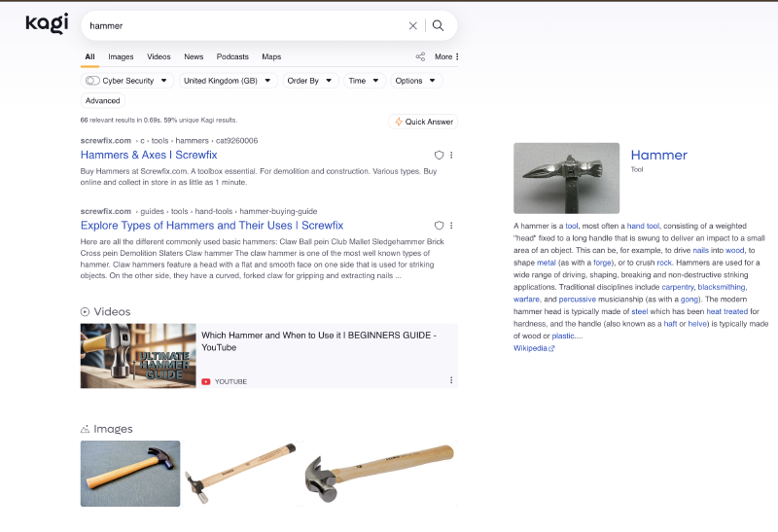Click the YouTube logo icon
Image resolution: width=778 pixels, height=532 pixels.
206,381
